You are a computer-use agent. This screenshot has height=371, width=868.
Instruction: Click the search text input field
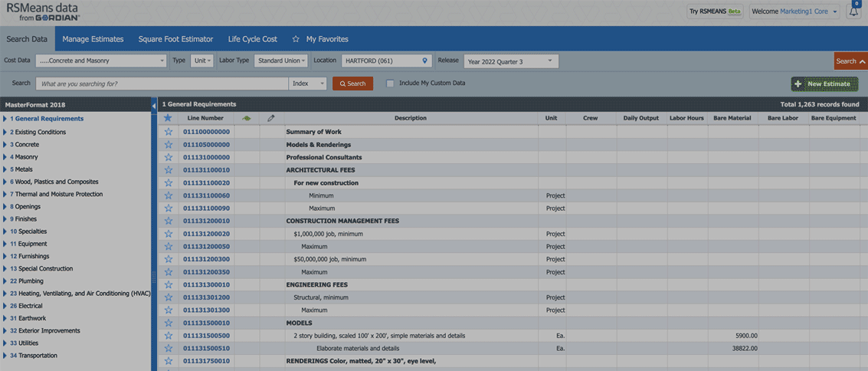click(162, 84)
